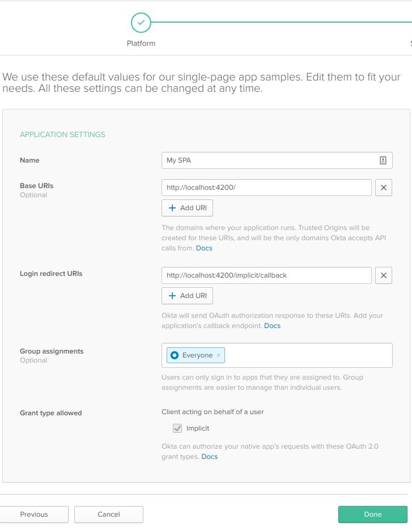Open Docs link for Base URIs
412x532 pixels.
pyautogui.click(x=204, y=248)
